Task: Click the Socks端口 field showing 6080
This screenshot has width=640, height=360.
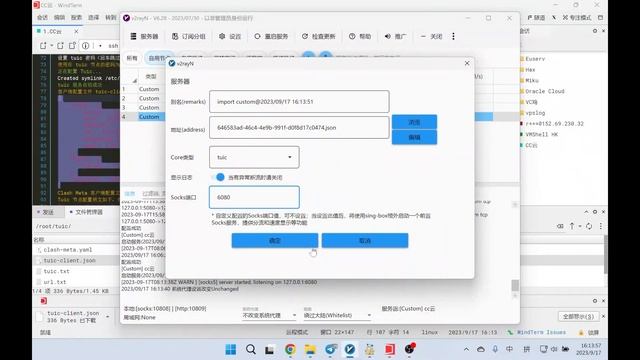Action: click(x=254, y=197)
